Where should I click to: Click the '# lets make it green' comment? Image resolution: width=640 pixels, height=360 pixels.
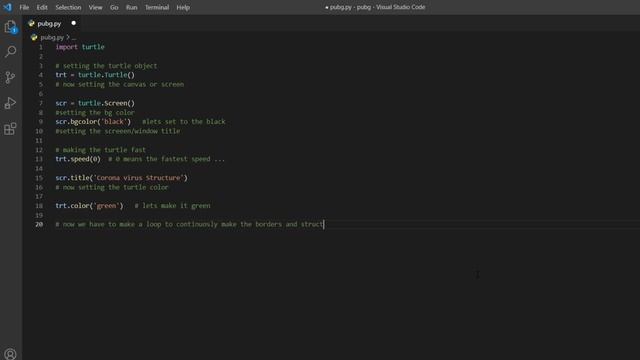(x=172, y=206)
